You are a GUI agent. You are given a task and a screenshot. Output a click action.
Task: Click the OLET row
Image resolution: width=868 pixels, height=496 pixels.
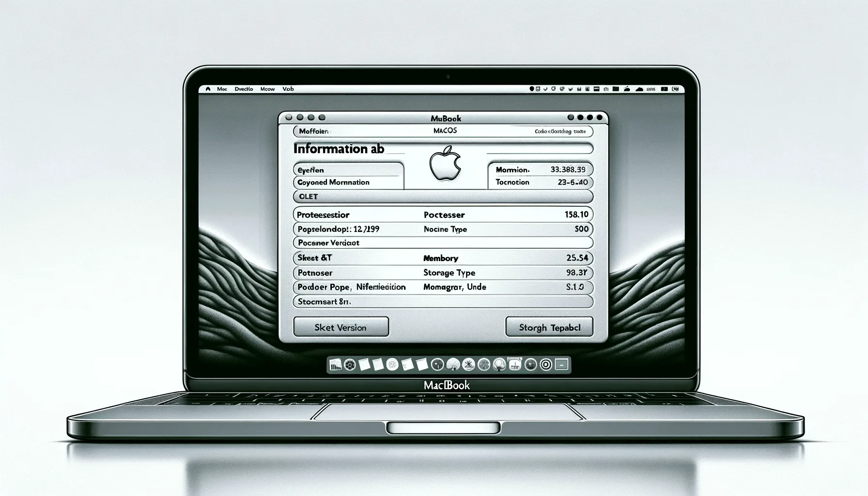point(443,196)
